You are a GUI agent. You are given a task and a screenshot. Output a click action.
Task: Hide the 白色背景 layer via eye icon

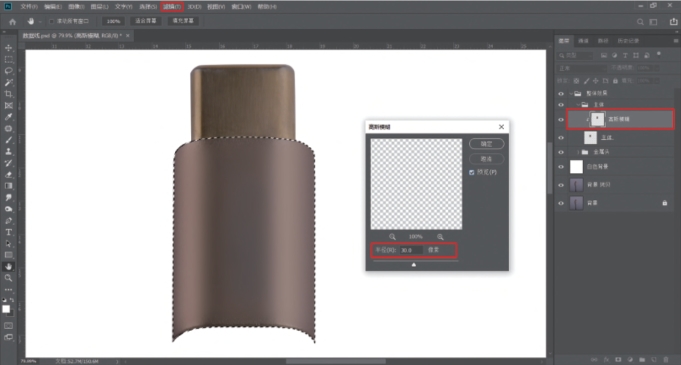tap(561, 166)
